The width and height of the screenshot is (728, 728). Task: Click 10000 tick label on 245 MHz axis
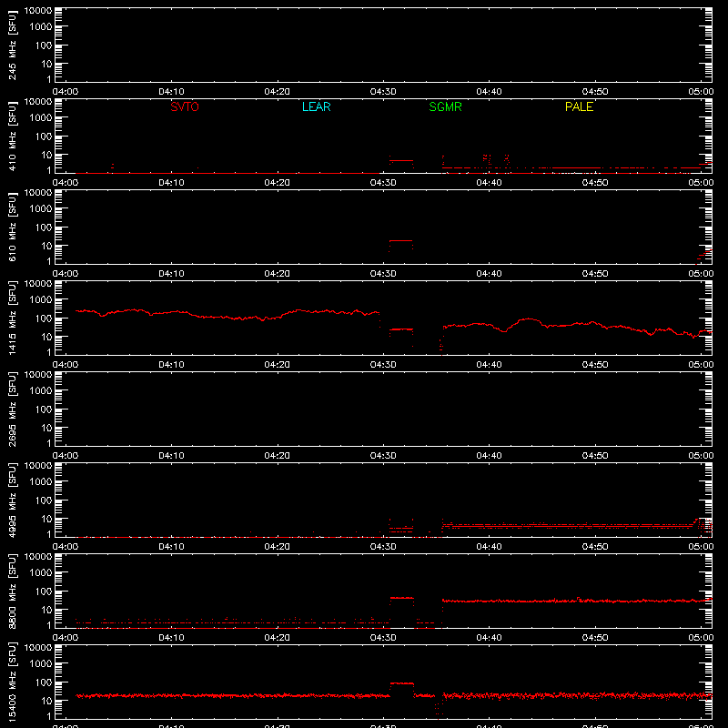click(x=38, y=11)
